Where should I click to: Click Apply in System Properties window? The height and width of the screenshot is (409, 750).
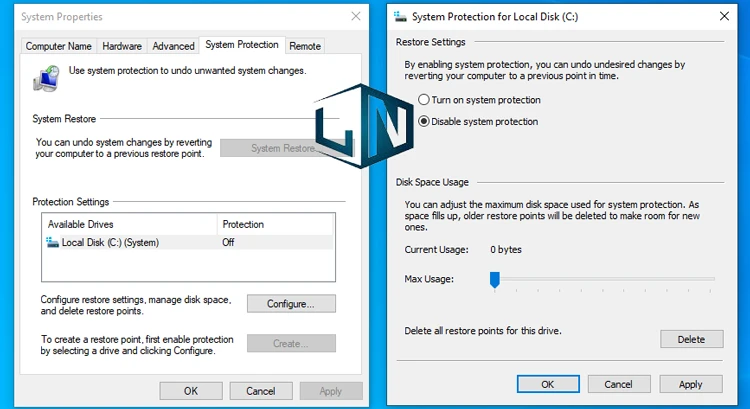coord(331,391)
